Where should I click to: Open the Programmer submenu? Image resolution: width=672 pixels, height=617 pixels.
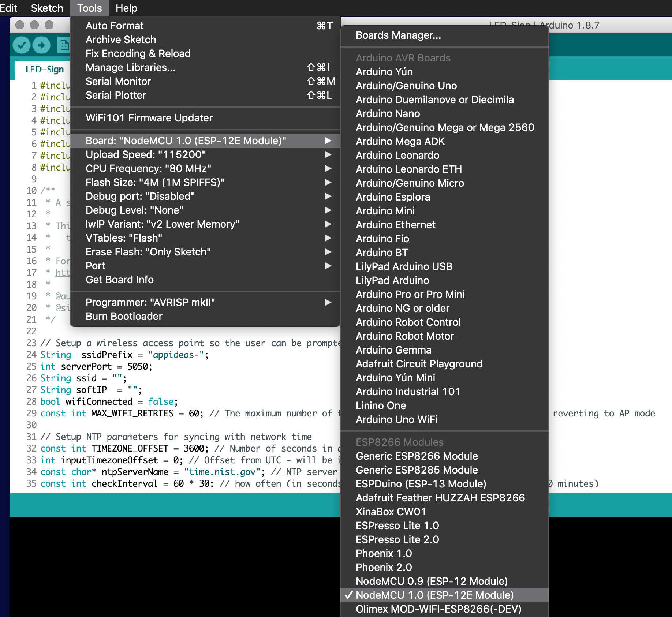[150, 302]
